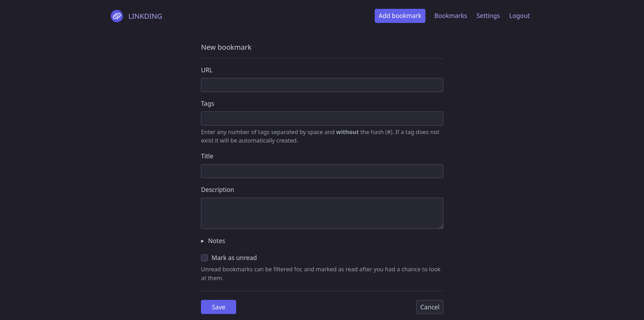Enable the Mark as unread checkbox

click(x=204, y=258)
